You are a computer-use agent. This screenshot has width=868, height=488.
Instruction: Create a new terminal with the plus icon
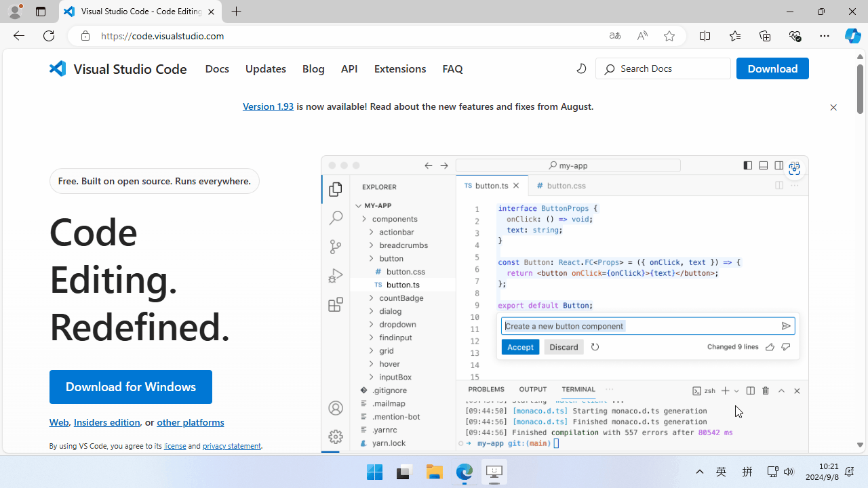coord(724,390)
